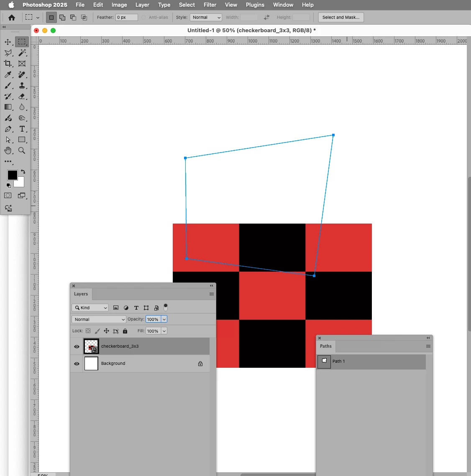Hide the checkerboard_3x3 layer
Viewport: 471px width, 476px height.
click(x=77, y=346)
